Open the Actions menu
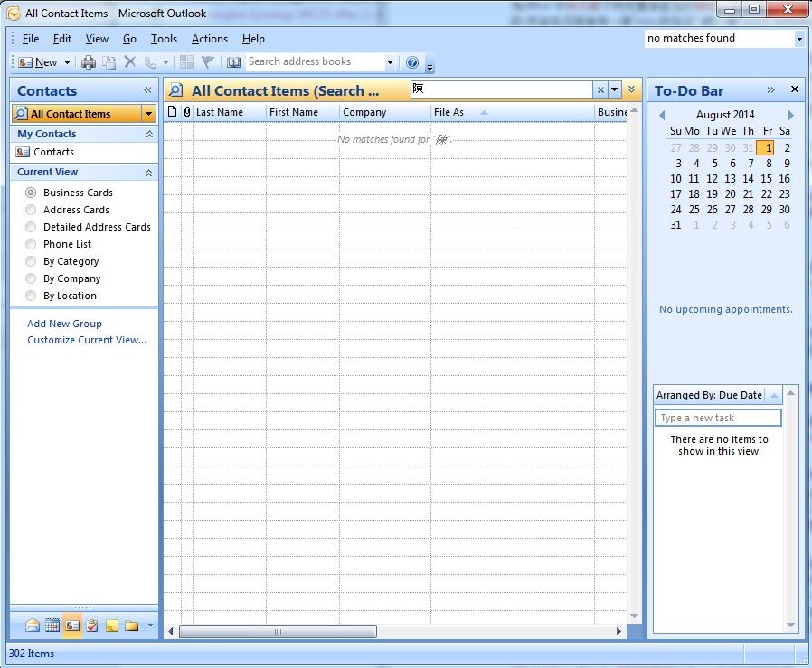Image resolution: width=812 pixels, height=668 pixels. pos(209,39)
